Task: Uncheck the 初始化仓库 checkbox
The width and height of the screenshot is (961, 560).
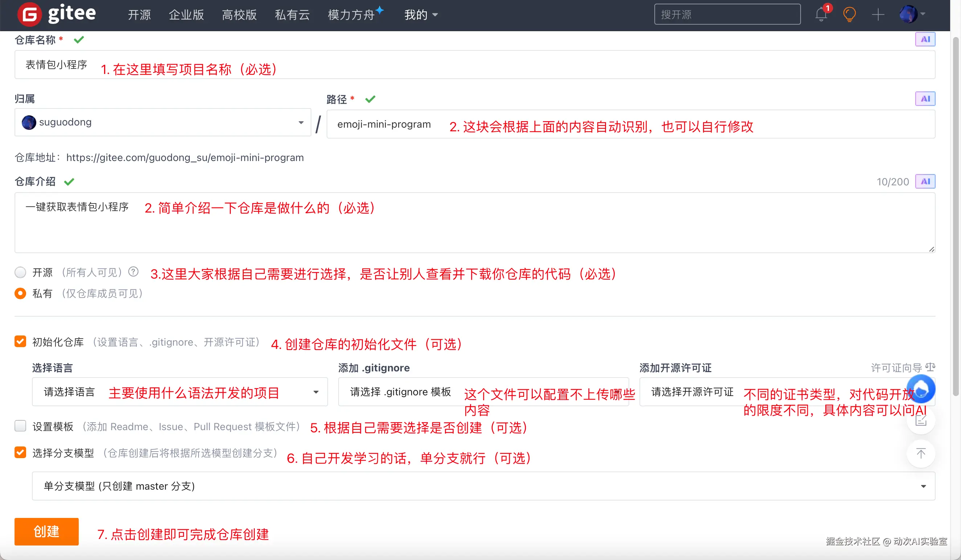Action: tap(20, 342)
